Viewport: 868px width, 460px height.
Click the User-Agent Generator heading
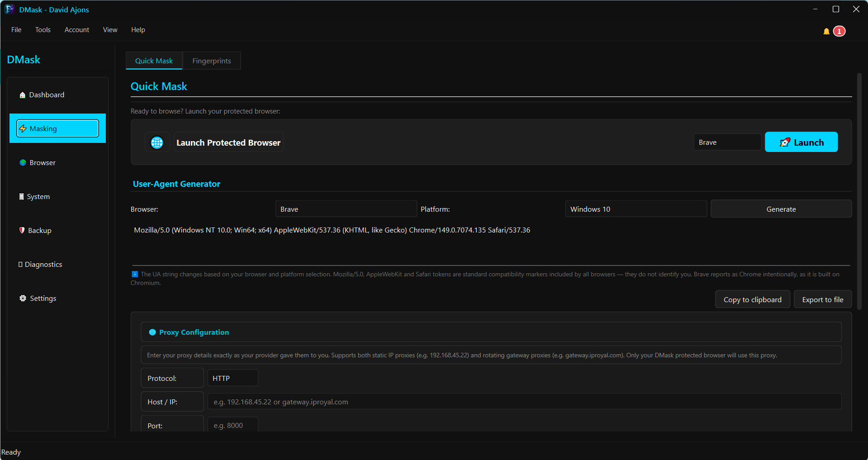pyautogui.click(x=176, y=184)
